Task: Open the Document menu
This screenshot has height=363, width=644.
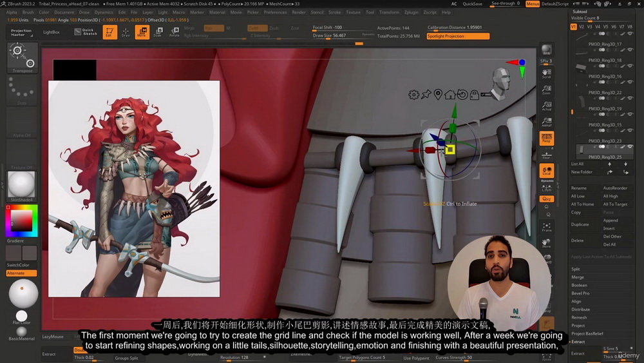Action: tap(64, 12)
